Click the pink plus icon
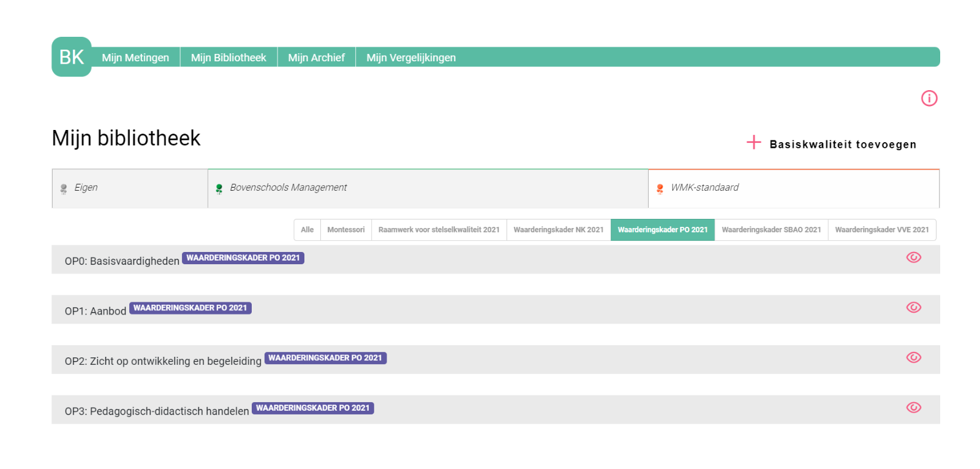 (x=753, y=142)
